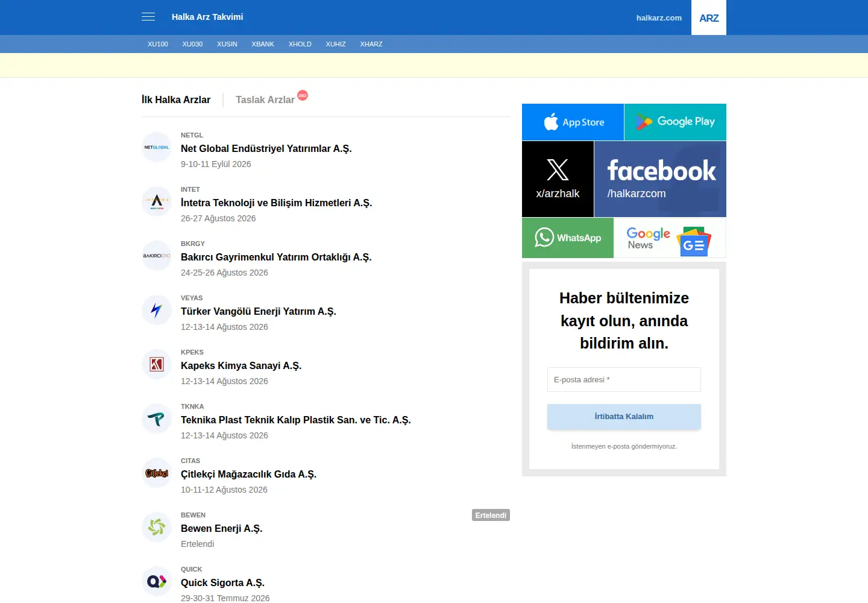The width and height of the screenshot is (868, 603).
Task: Select the XHARZ index tab
Action: click(x=371, y=44)
